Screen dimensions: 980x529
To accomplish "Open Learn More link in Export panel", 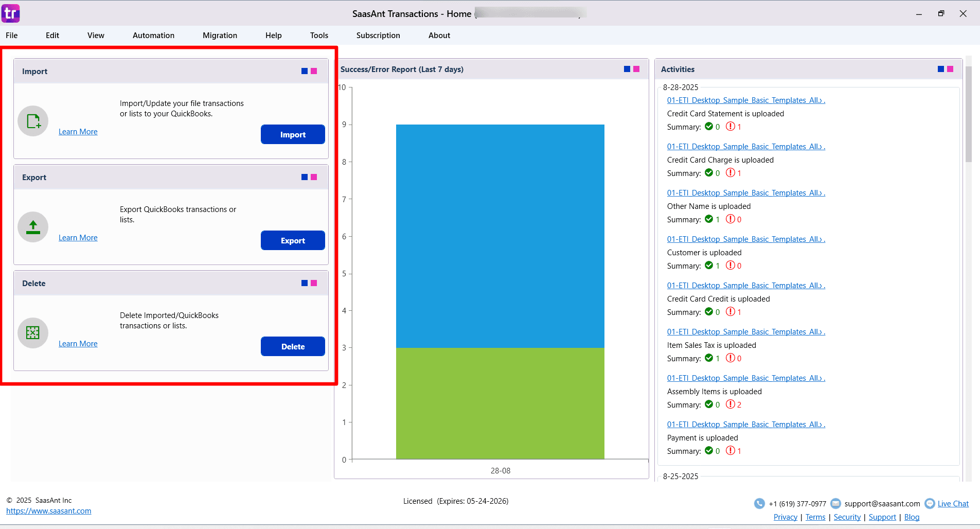I will [x=78, y=238].
